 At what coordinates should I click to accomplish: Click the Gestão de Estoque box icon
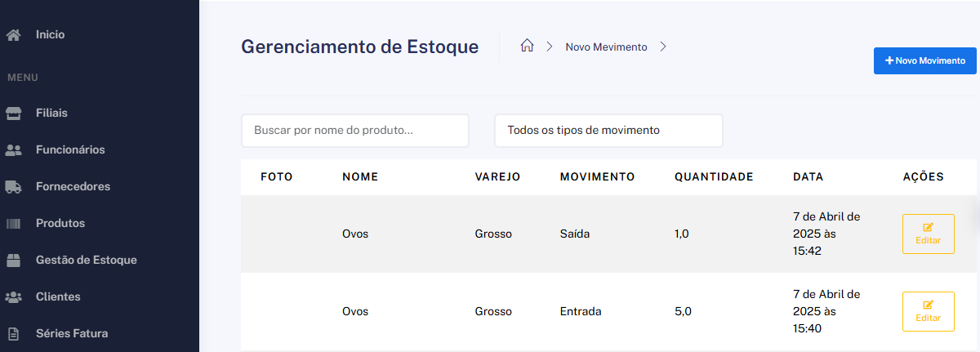point(13,261)
